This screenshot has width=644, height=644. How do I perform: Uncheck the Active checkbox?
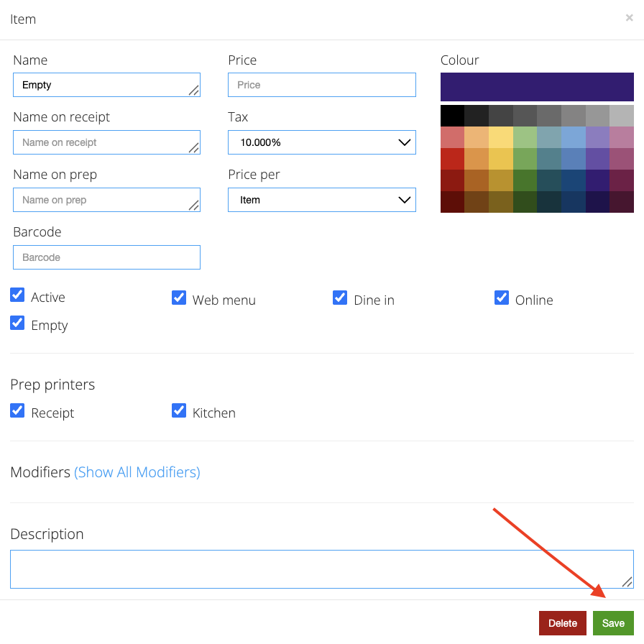click(x=17, y=295)
